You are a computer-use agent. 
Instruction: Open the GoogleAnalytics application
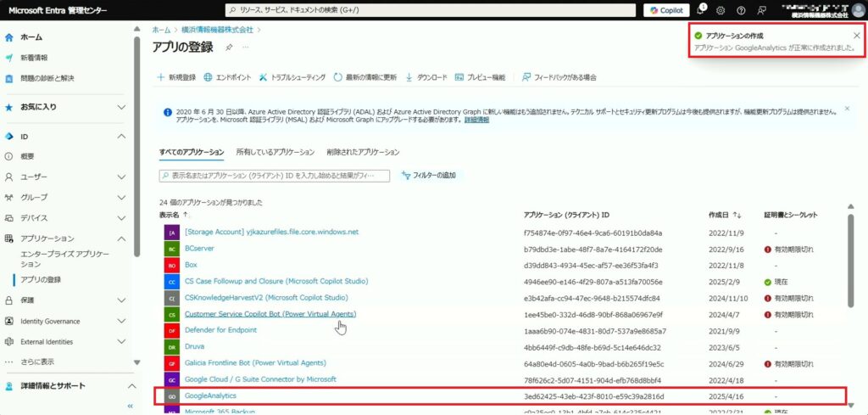click(210, 396)
